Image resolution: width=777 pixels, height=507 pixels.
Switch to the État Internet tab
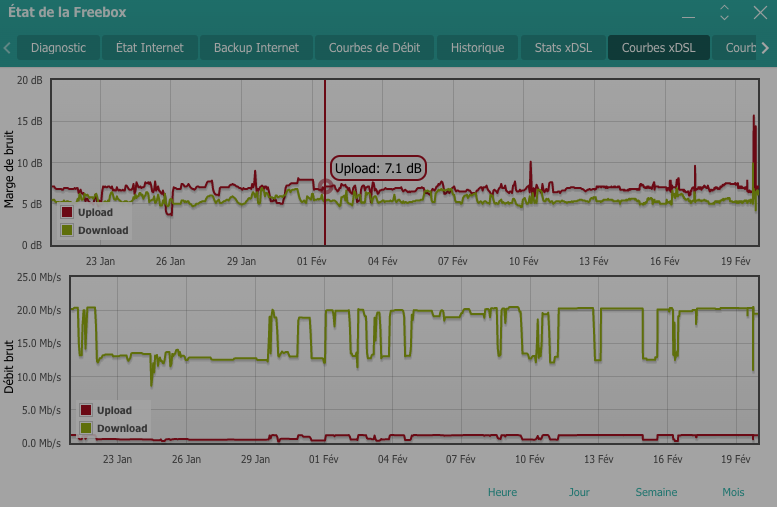(149, 48)
